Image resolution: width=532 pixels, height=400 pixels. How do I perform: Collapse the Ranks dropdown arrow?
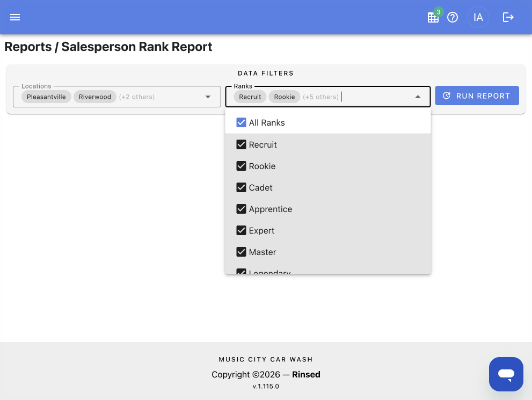point(418,97)
